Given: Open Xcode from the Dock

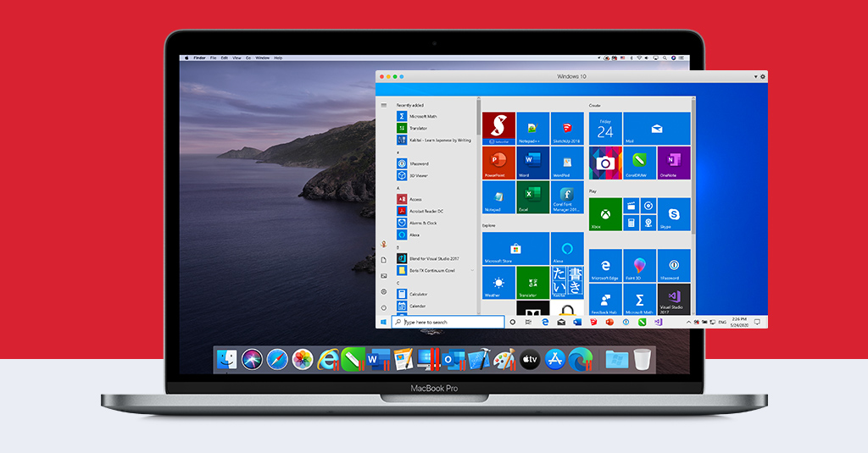Looking at the screenshot, I should (x=480, y=360).
